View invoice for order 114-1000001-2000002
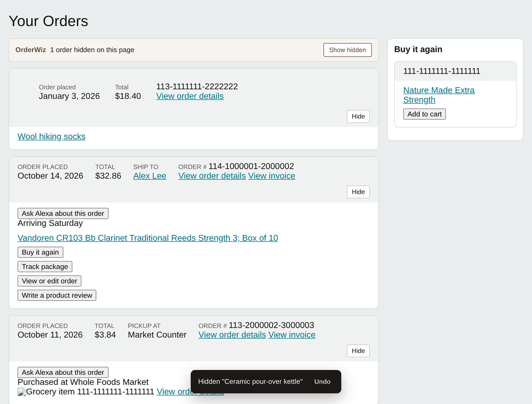 (x=272, y=176)
